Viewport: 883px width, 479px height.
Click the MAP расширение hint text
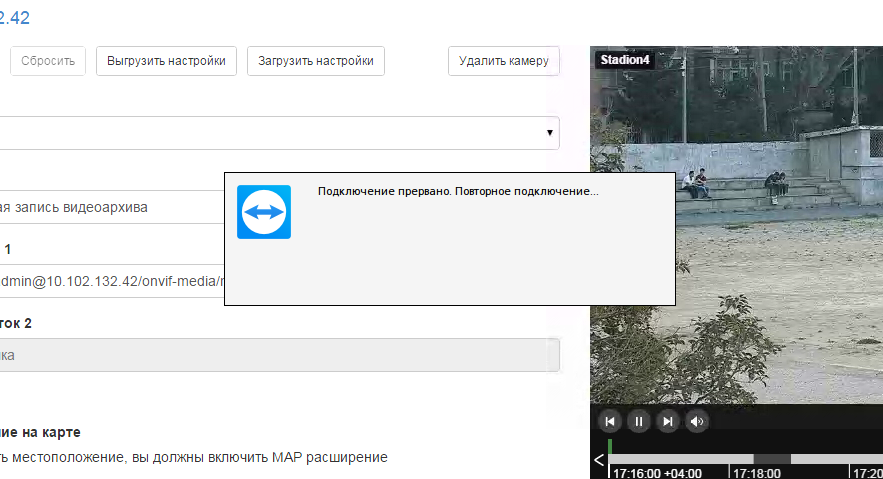[x=194, y=457]
